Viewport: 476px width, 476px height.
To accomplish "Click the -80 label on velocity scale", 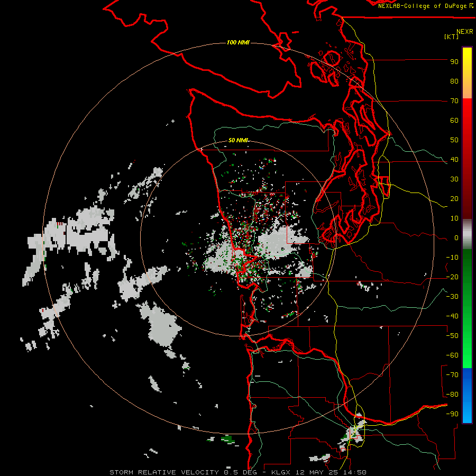I will point(452,395).
